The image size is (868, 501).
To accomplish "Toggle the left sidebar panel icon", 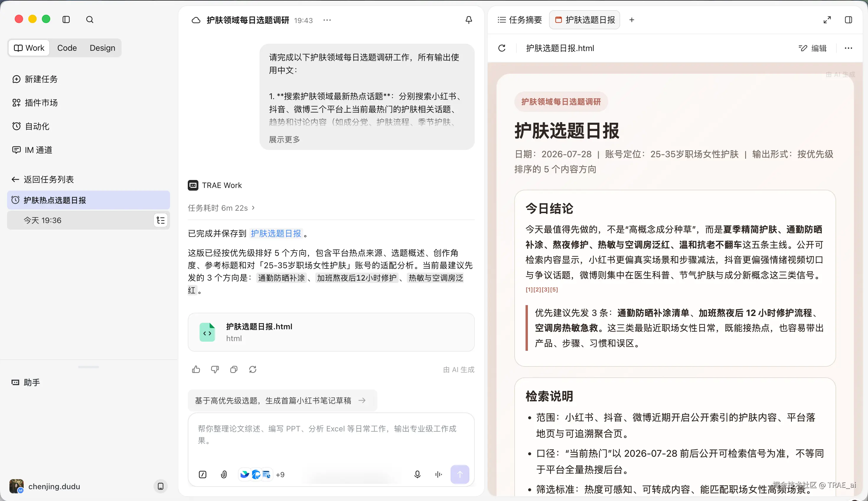I will pyautogui.click(x=66, y=19).
